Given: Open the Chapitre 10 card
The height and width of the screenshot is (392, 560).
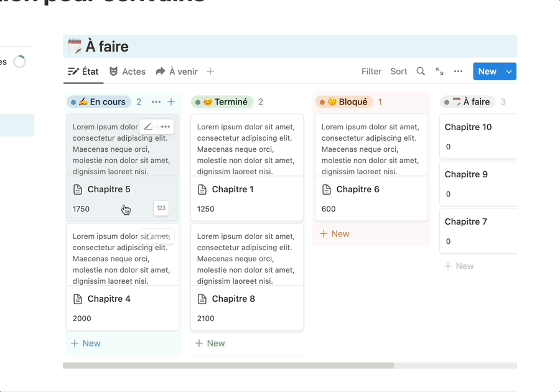Looking at the screenshot, I should pos(469,127).
